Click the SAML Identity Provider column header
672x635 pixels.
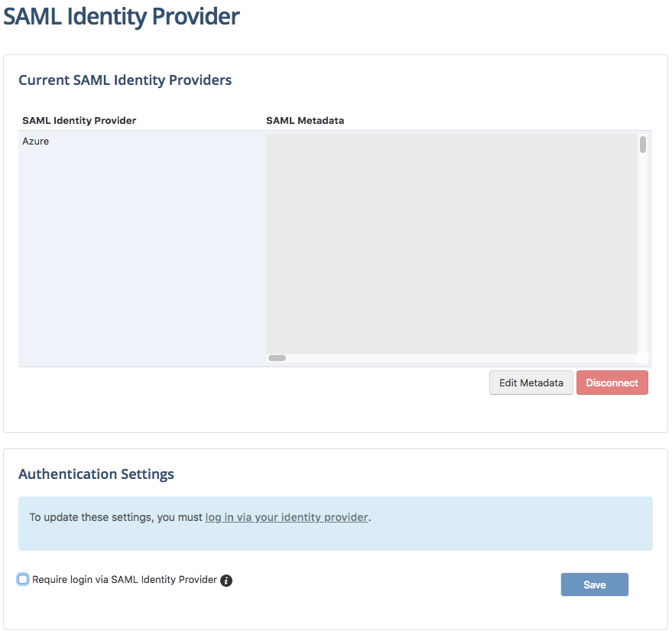tap(79, 120)
